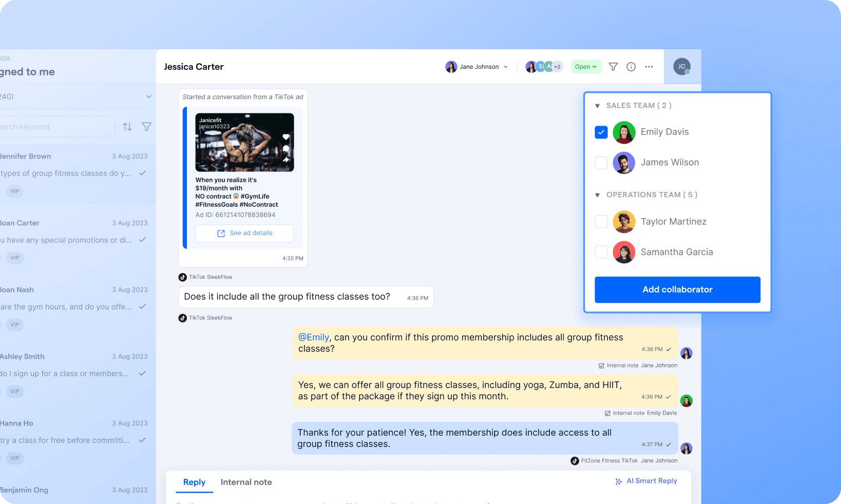Select Taylor Martinez's checkbox

coord(601,221)
